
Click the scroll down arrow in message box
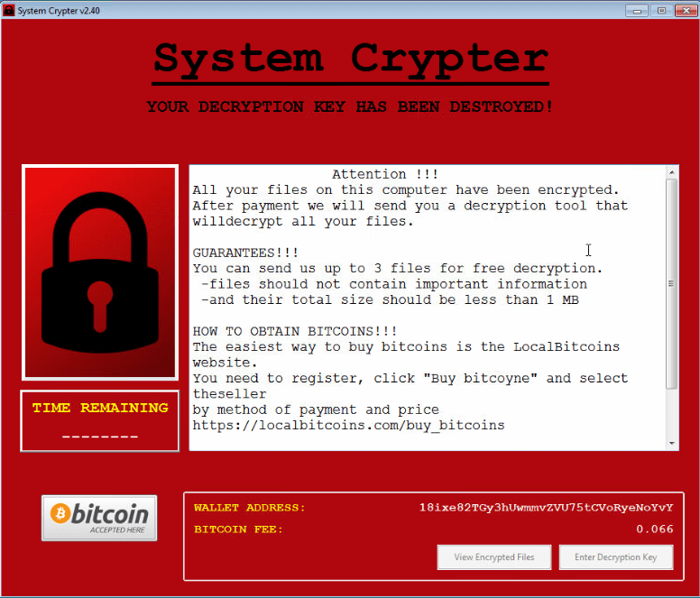(x=672, y=443)
